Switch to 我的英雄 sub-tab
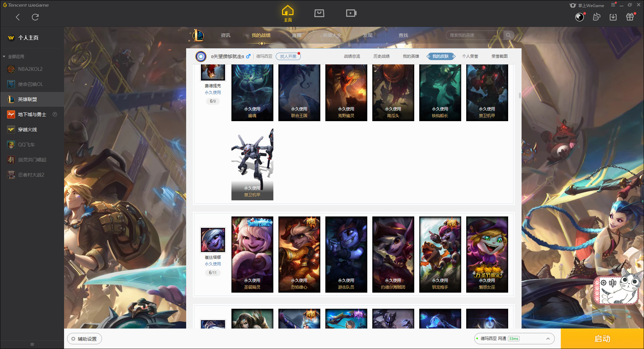The width and height of the screenshot is (644, 349). (x=411, y=56)
